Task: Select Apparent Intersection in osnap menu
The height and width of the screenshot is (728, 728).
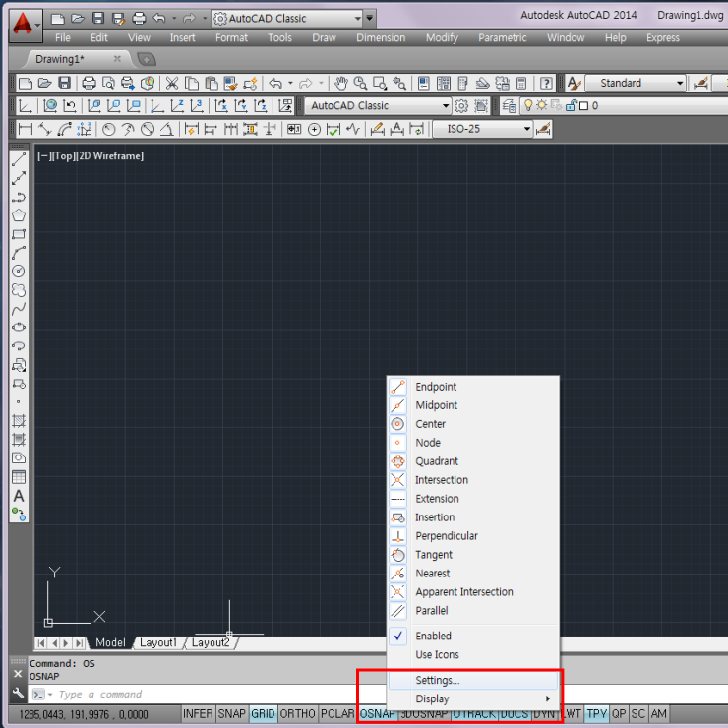Action: (x=473, y=592)
